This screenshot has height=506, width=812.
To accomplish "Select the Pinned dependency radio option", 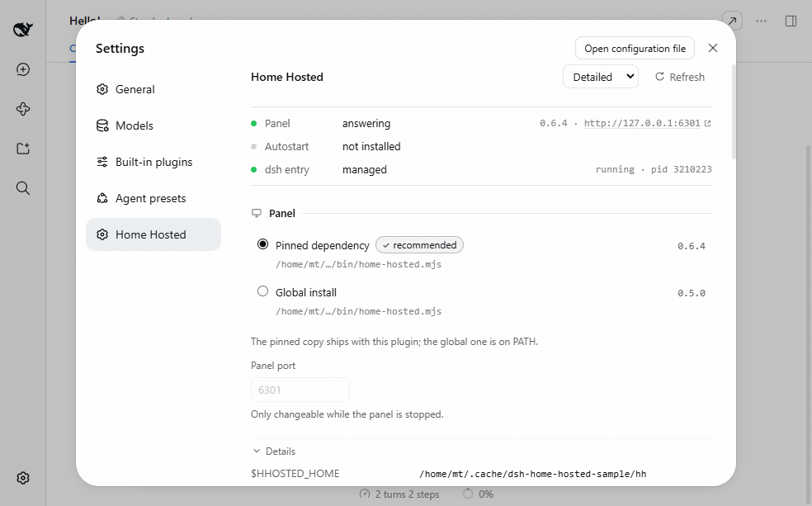I will [x=263, y=244].
